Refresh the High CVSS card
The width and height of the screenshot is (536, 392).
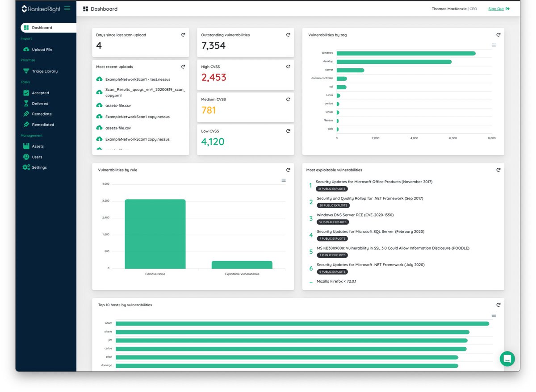288,67
